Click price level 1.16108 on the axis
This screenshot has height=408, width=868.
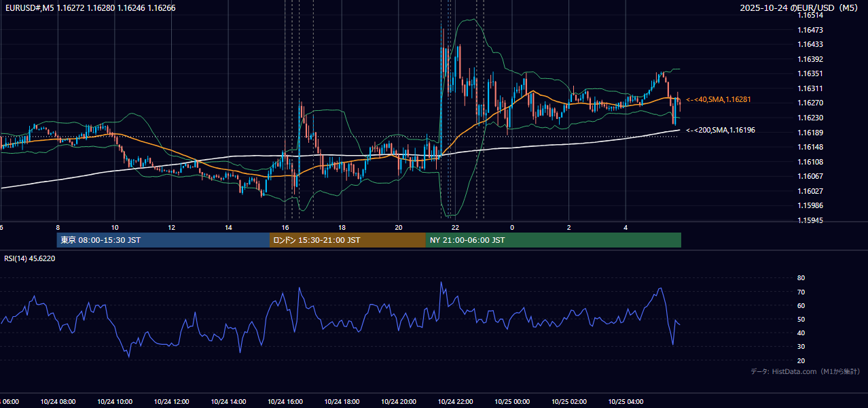tap(810, 162)
